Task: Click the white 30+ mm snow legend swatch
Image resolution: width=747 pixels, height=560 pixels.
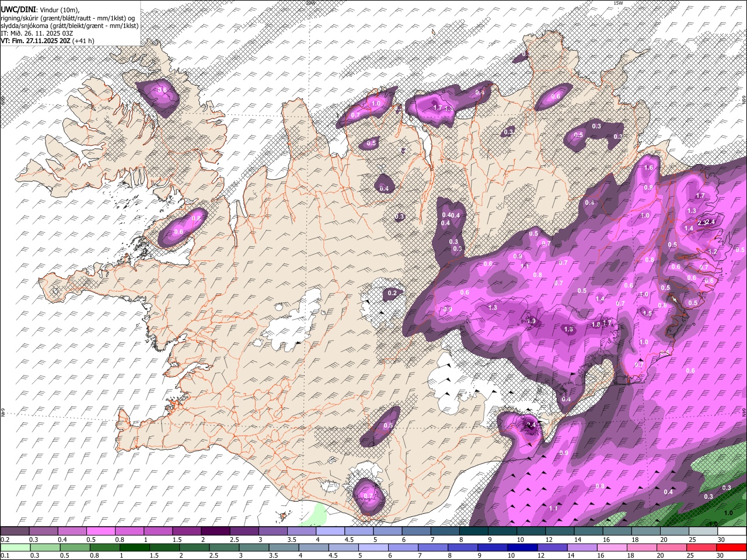Action: coord(732,531)
